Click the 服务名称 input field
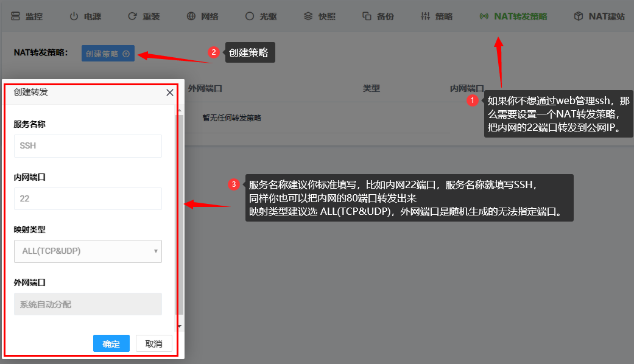Viewport: 634px width, 364px height. [x=88, y=146]
